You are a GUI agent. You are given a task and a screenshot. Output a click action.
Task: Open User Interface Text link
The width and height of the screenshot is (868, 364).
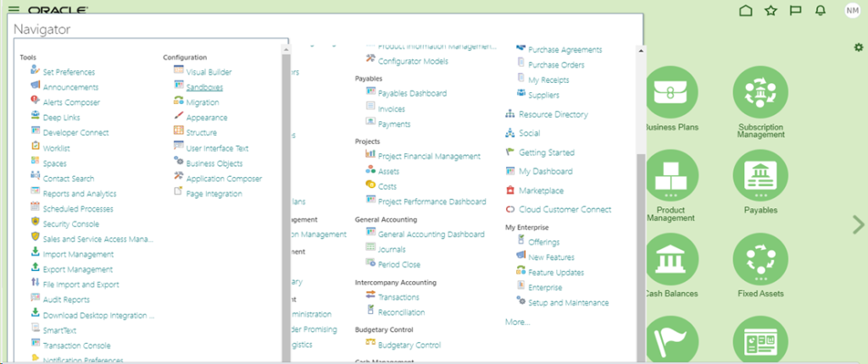[218, 148]
